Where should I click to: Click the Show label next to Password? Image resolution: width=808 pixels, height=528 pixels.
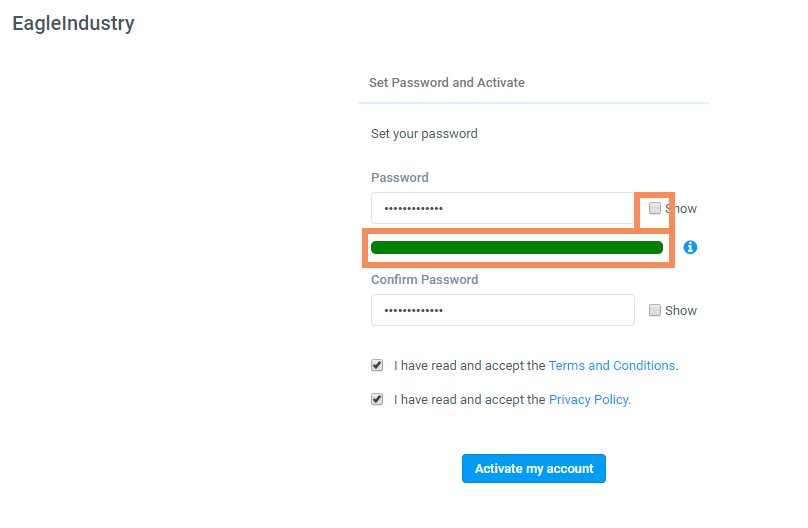682,209
